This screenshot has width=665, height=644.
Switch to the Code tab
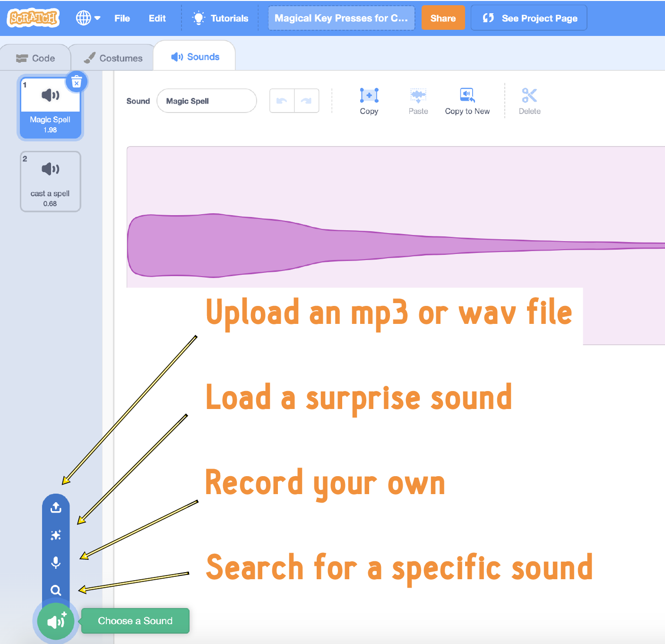[x=35, y=57]
